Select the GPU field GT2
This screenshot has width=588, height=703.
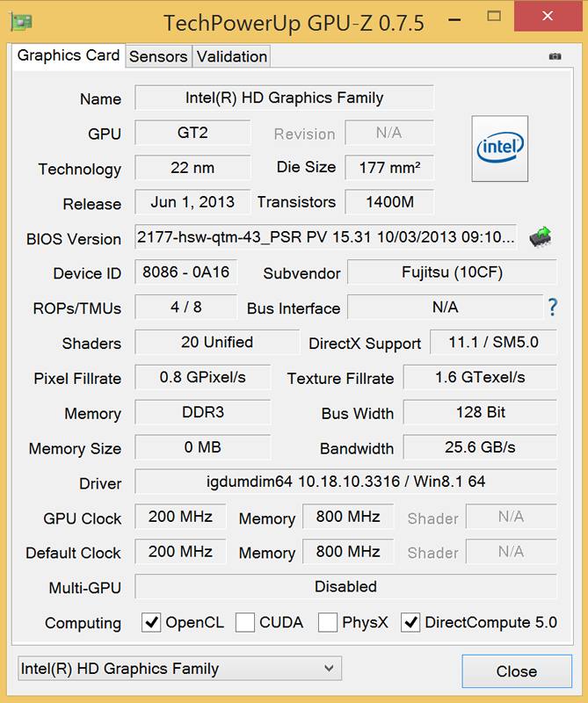coord(192,133)
